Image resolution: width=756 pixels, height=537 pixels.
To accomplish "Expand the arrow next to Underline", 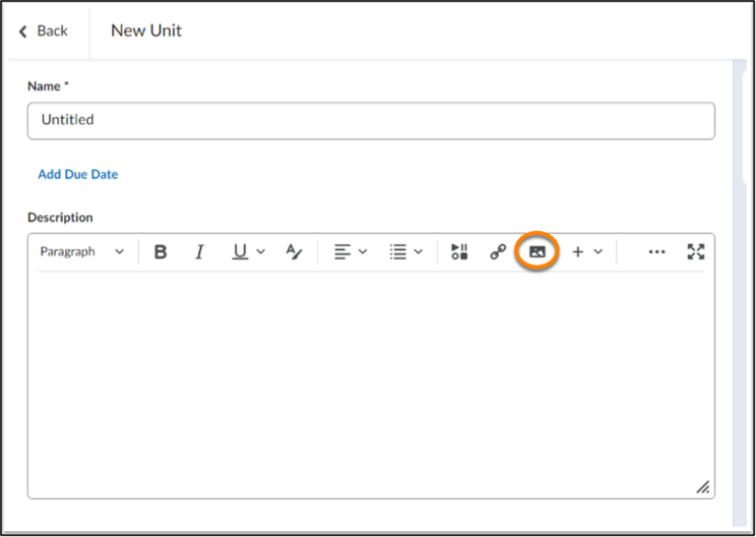I will (261, 252).
